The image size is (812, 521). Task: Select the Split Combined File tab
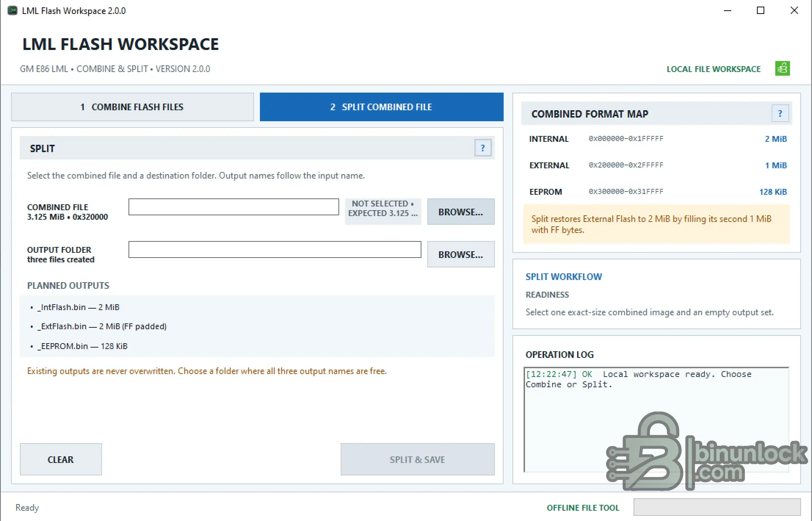click(381, 107)
